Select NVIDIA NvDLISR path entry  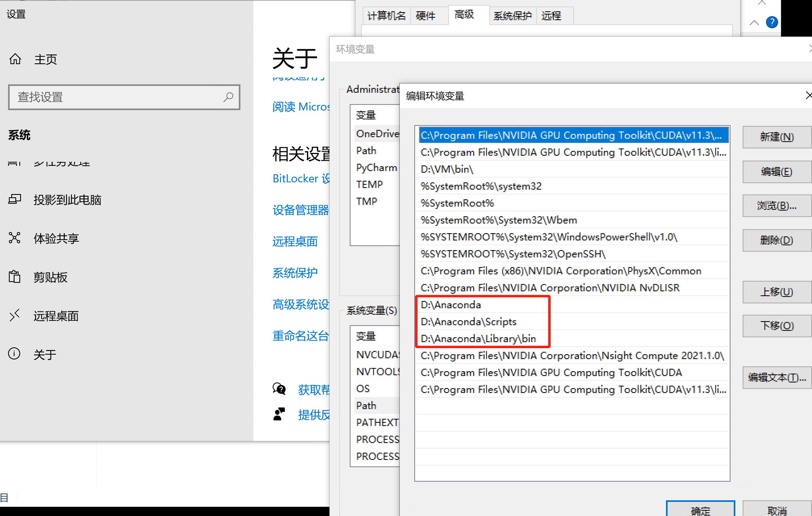point(573,288)
